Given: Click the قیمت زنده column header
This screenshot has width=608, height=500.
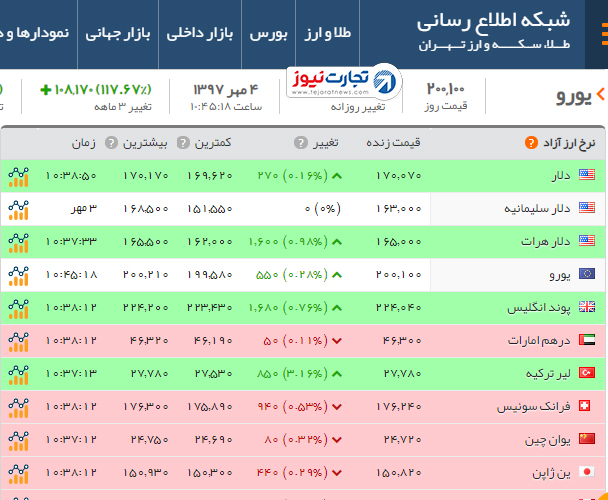Looking at the screenshot, I should point(393,143).
